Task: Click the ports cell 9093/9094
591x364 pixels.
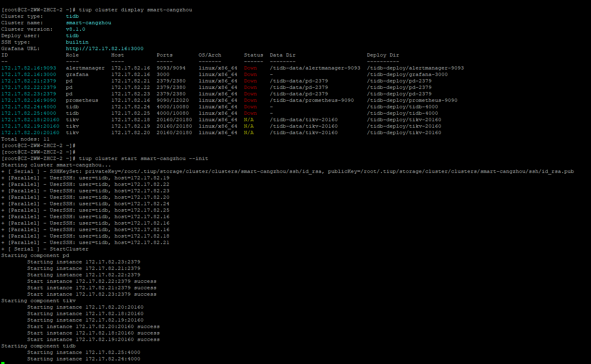Action: (171, 68)
